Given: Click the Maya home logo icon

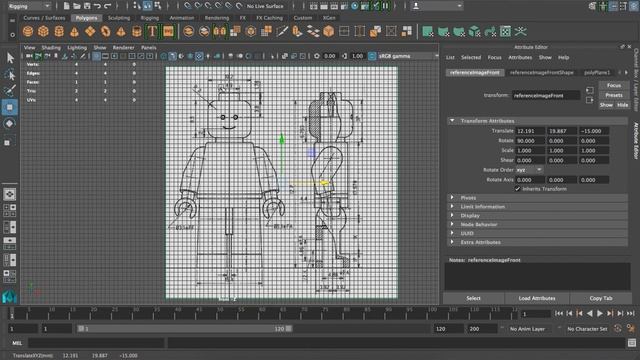Looking at the screenshot, I should (x=9, y=296).
